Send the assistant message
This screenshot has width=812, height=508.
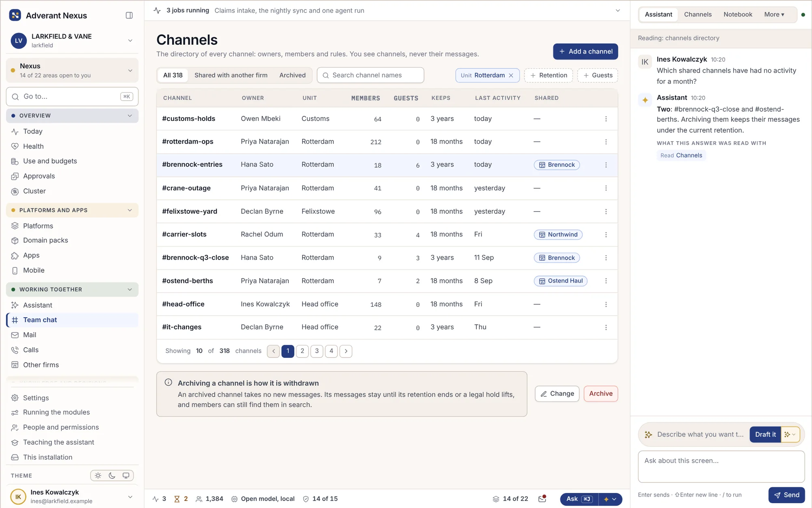(x=786, y=495)
